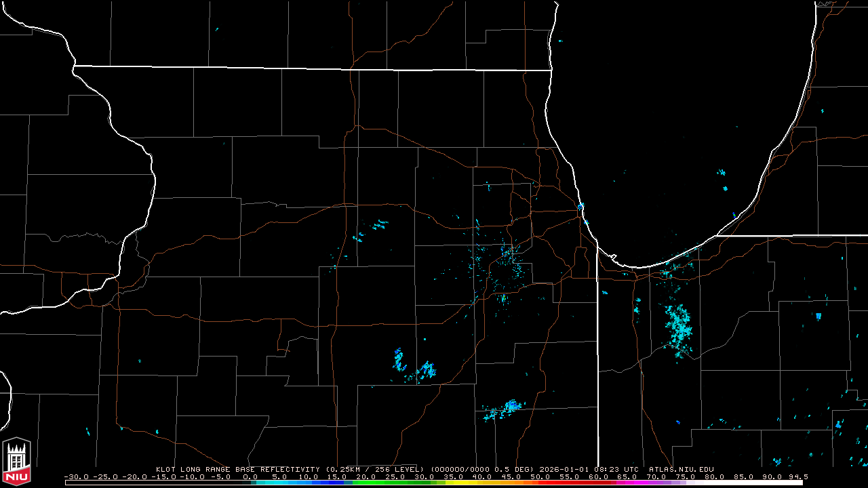Screen dimensions: 868x488
Task: Click the green 20.0 dBZ color band
Action: tap(366, 483)
